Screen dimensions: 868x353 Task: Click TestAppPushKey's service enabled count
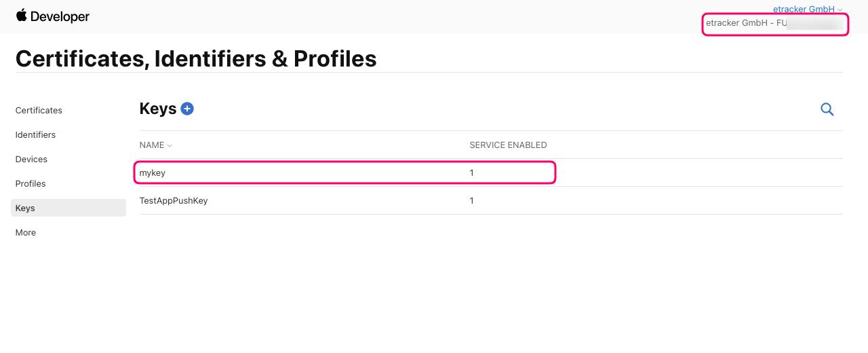[x=471, y=201]
